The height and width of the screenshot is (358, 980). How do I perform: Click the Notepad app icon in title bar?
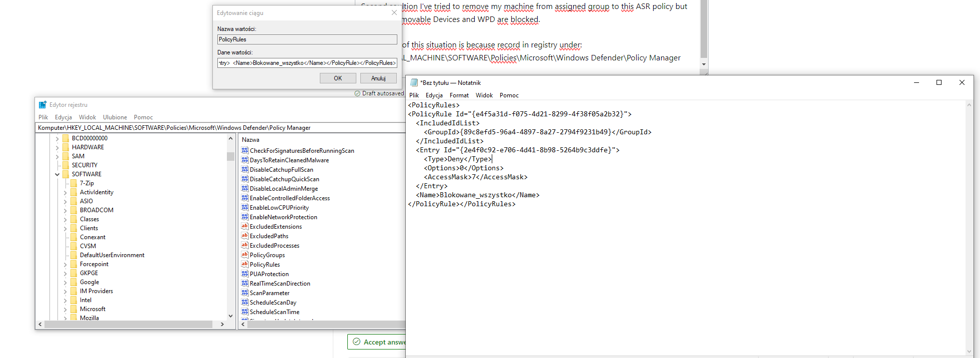(x=414, y=83)
